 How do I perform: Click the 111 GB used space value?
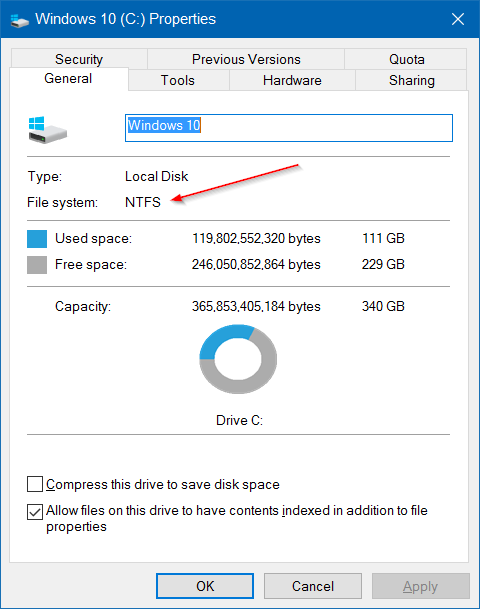(383, 238)
